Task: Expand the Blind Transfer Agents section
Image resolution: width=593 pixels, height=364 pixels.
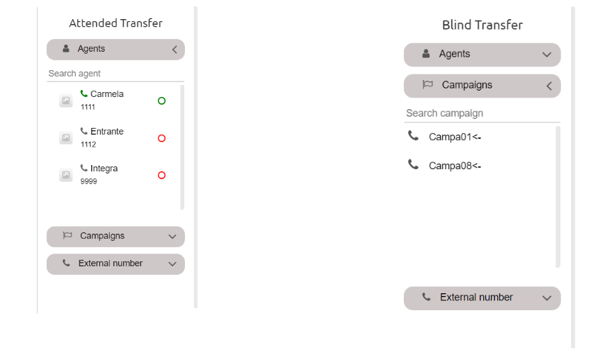Action: [x=546, y=55]
